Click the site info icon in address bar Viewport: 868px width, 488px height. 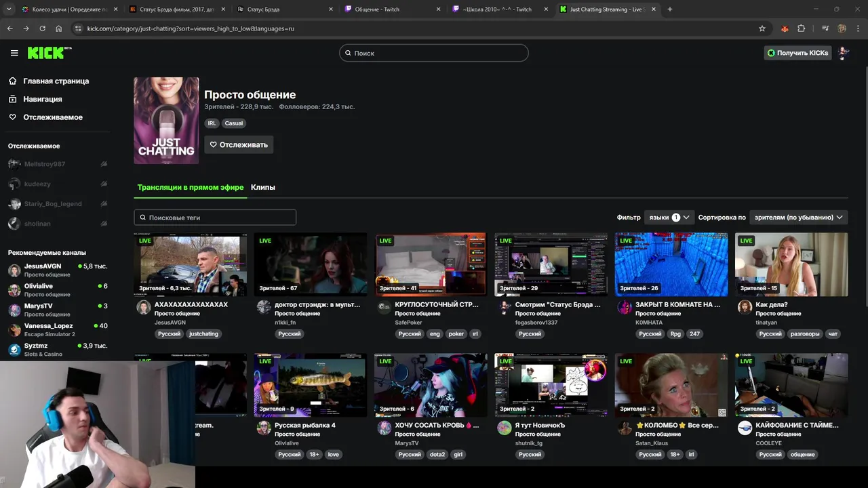pos(78,28)
